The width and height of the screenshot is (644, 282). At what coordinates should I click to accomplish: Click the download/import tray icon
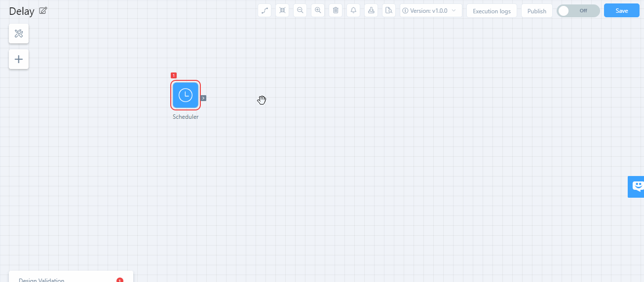click(x=371, y=10)
